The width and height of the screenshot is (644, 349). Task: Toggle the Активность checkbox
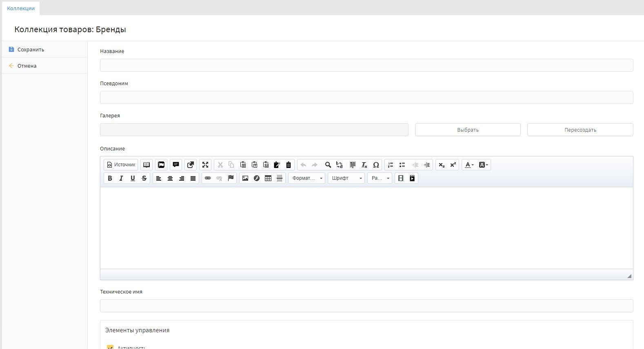(x=110, y=347)
